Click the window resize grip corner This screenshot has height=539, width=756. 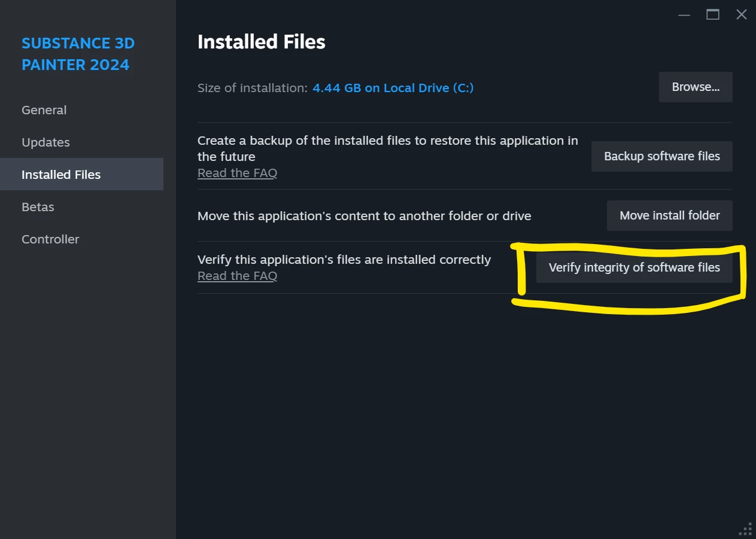click(x=746, y=529)
